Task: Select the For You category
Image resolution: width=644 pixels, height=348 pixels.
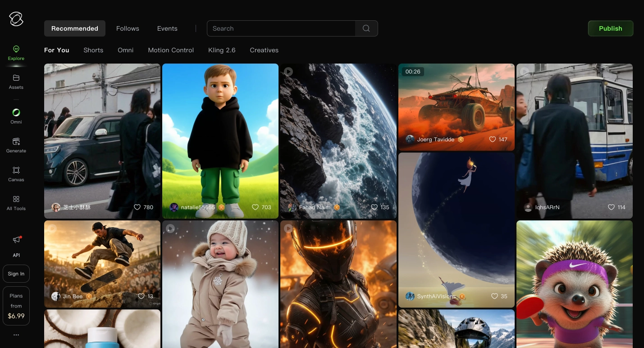Action: pos(57,50)
